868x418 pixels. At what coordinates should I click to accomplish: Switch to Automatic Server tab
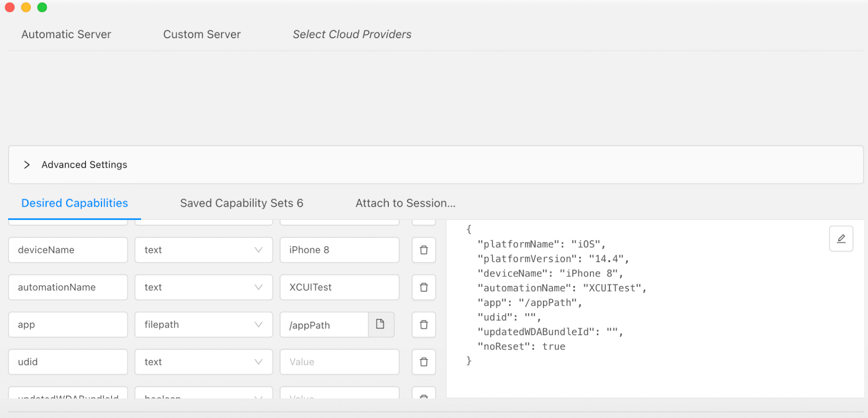tap(66, 34)
